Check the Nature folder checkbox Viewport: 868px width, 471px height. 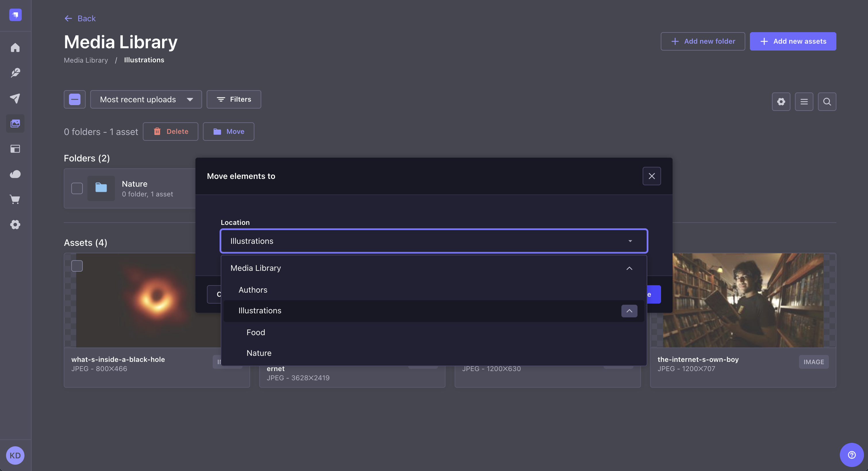coord(77,188)
